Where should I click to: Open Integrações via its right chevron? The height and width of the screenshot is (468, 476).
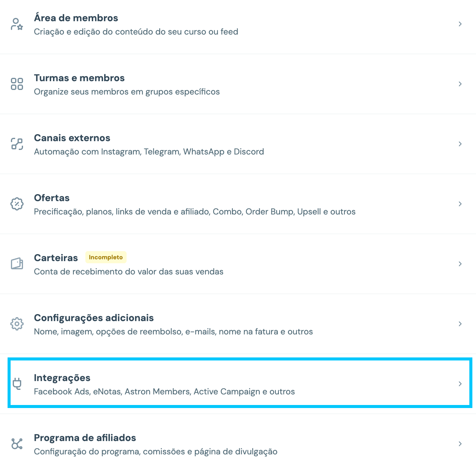click(x=460, y=384)
